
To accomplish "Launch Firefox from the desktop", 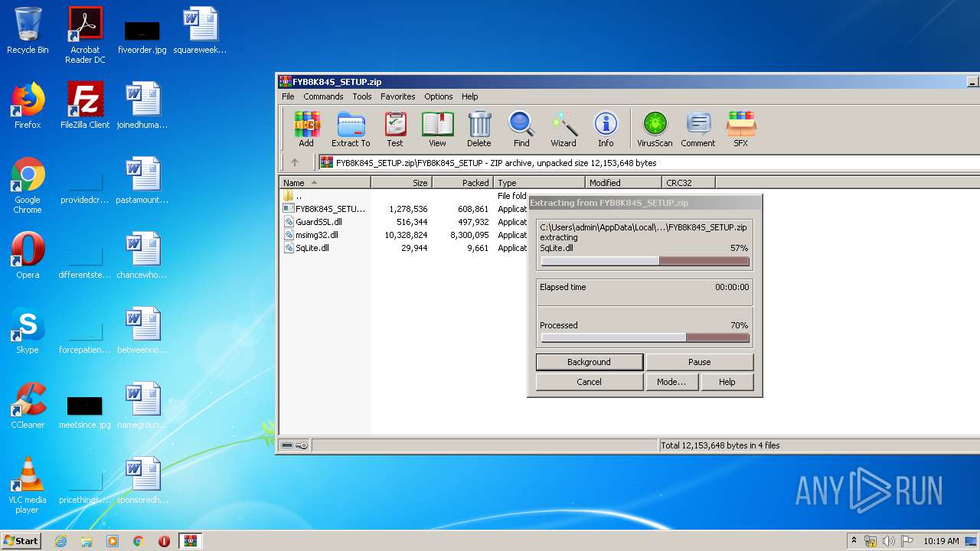I will (28, 106).
